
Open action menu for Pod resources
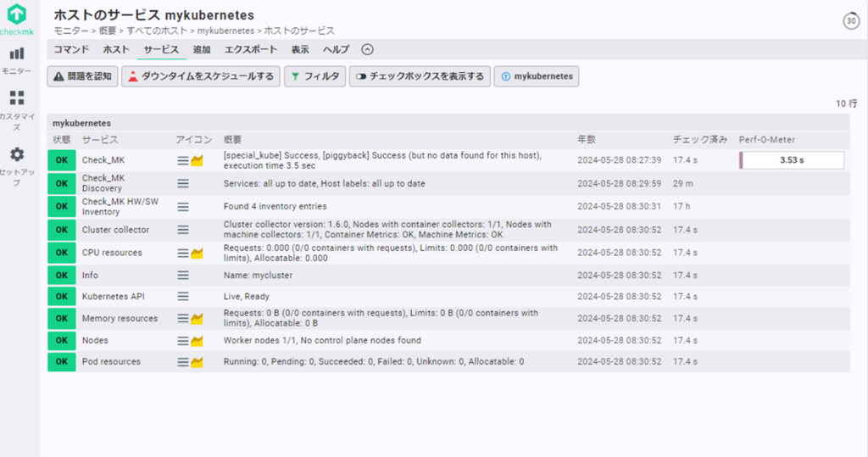click(183, 362)
